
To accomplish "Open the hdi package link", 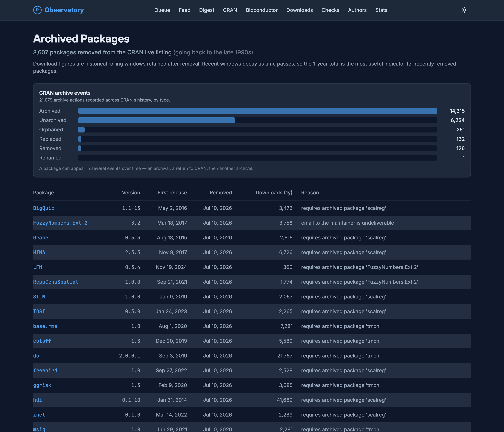I will (x=37, y=400).
